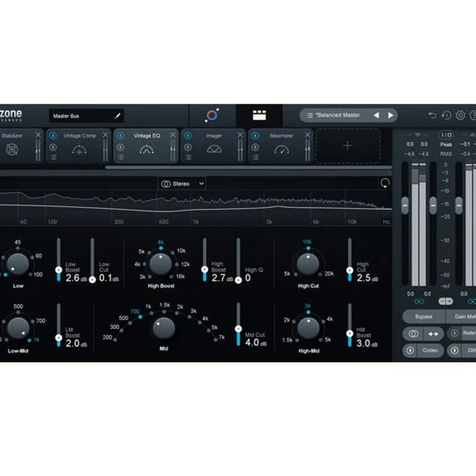
Task: Click the LM Boost slider handle
Action: coord(59,338)
